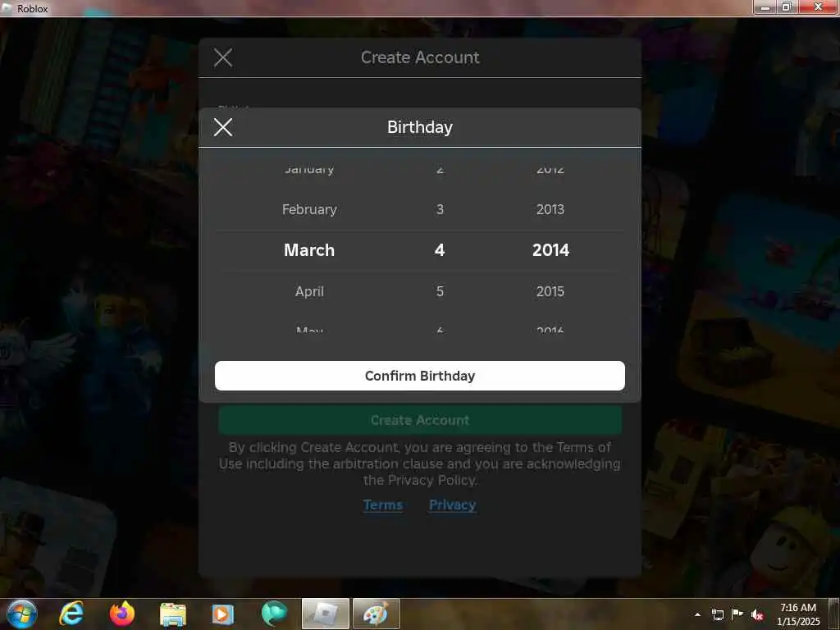This screenshot has width=840, height=630.
Task: Switch to Paint taskbar window
Action: coord(376,614)
